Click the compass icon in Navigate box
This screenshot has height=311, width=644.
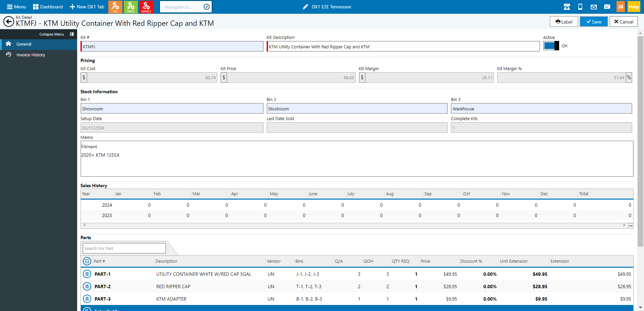click(207, 7)
